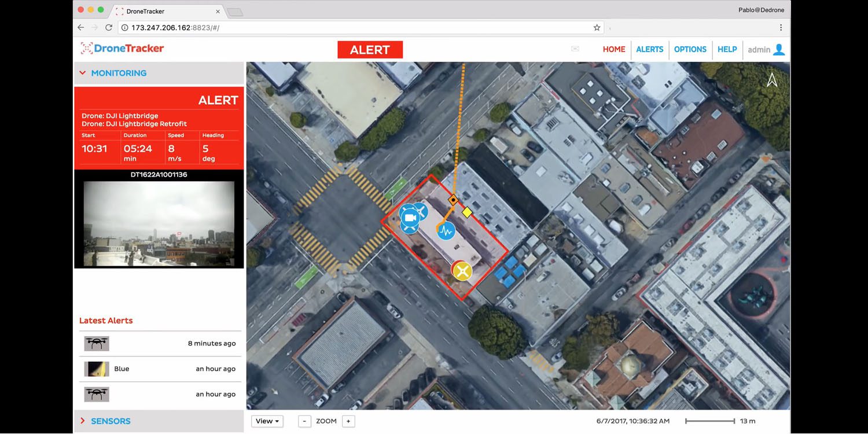
Task: Zoom in with the plus button
Action: point(348,421)
